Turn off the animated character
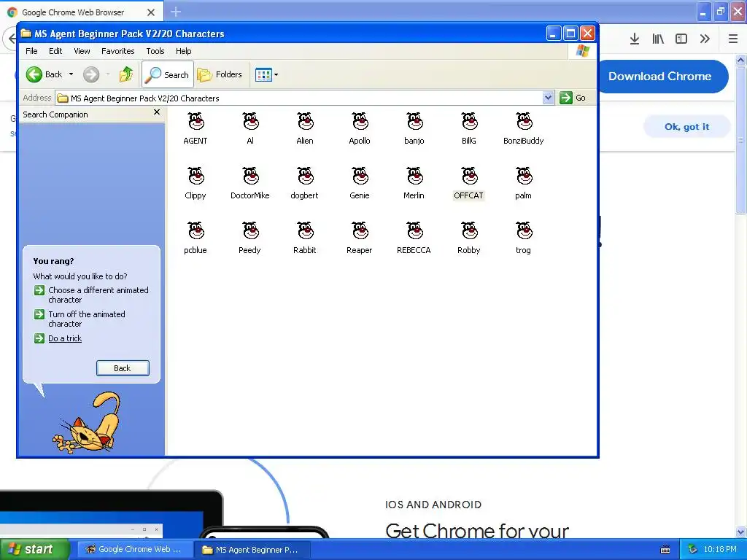 (x=87, y=319)
